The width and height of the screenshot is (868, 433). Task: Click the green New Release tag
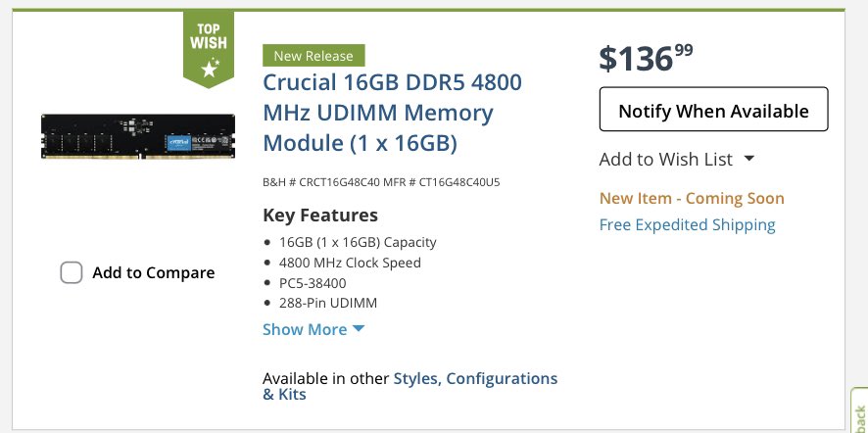tap(313, 56)
